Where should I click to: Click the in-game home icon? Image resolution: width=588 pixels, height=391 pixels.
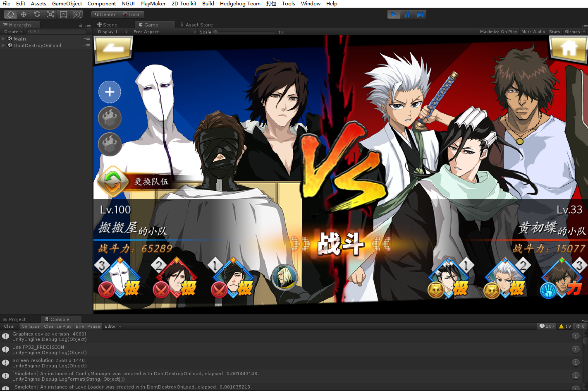[569, 48]
